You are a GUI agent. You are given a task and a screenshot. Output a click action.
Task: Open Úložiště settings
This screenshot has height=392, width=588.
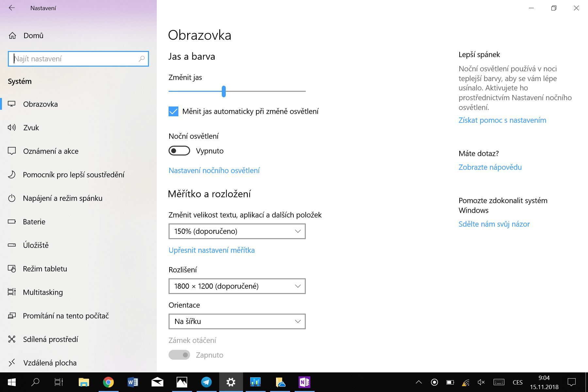coord(36,245)
